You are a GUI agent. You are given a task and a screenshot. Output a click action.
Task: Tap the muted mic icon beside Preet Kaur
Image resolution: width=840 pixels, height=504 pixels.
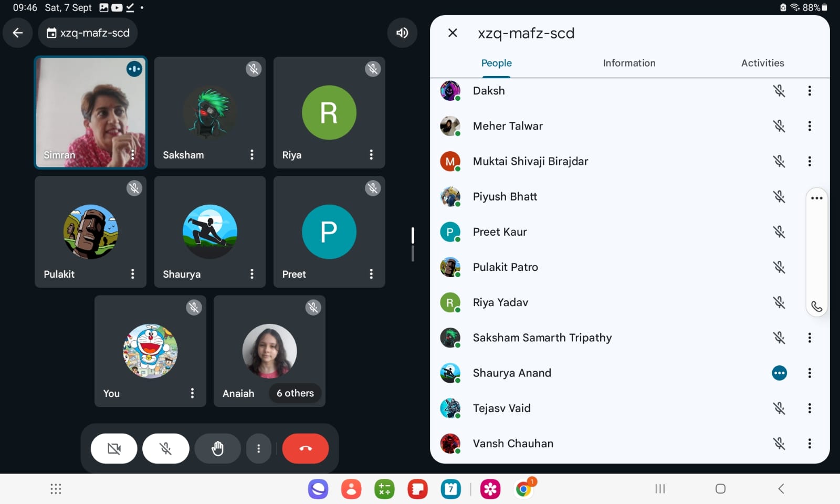pyautogui.click(x=779, y=232)
